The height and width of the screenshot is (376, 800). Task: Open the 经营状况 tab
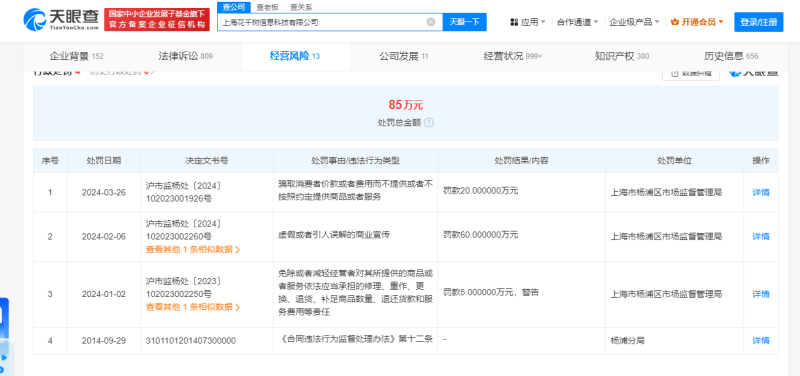513,56
